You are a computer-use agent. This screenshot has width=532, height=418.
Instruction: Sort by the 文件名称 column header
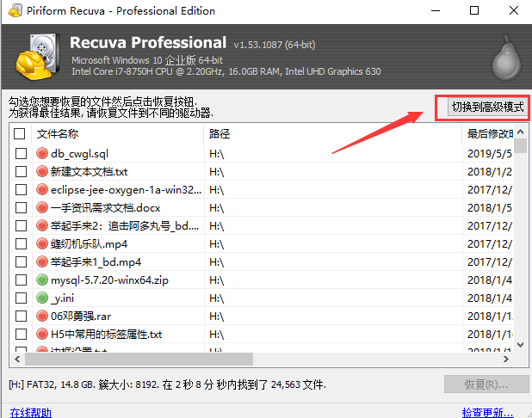click(118, 133)
